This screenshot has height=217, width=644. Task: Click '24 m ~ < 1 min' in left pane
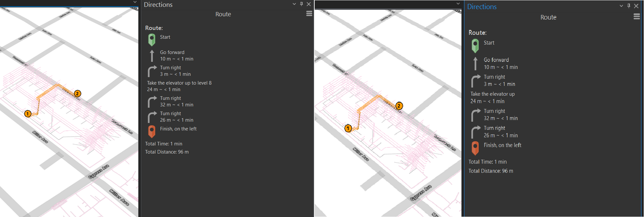164,89
